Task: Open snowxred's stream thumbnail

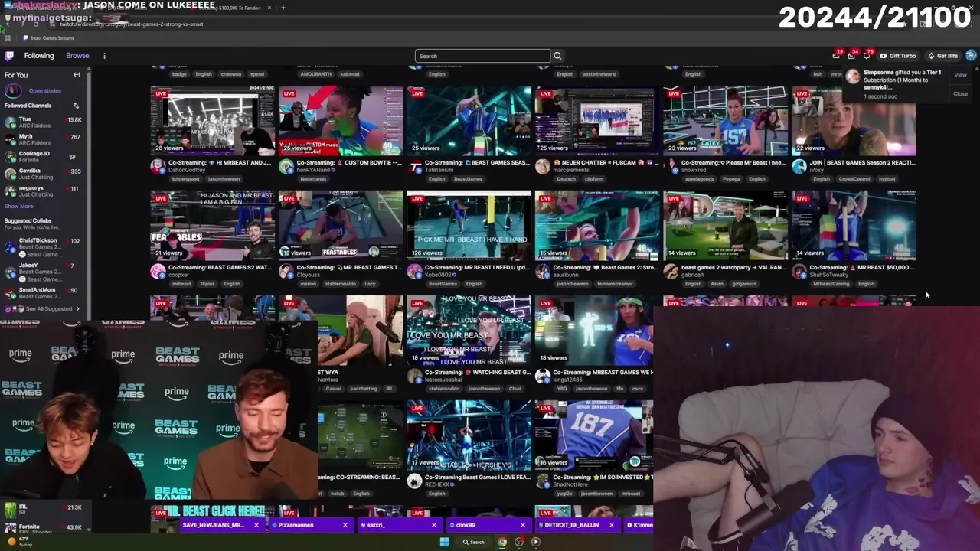Action: tap(725, 121)
